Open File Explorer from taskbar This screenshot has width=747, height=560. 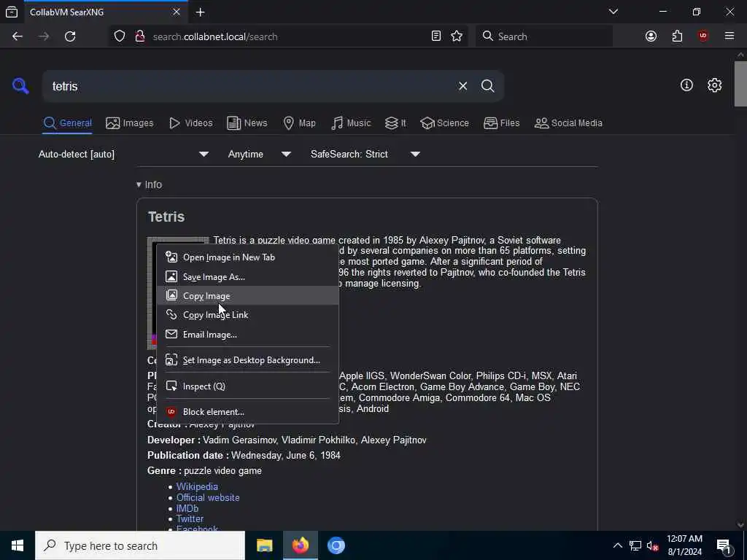click(x=264, y=545)
